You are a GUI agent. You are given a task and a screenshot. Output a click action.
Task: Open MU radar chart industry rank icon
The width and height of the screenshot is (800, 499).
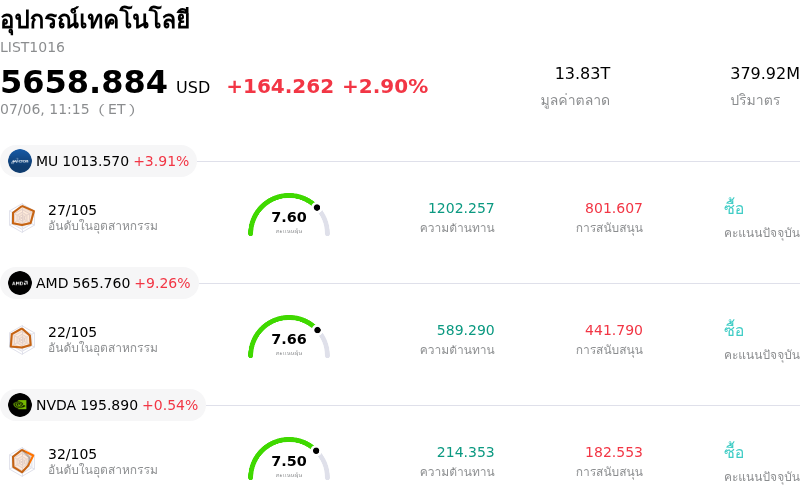pos(22,218)
